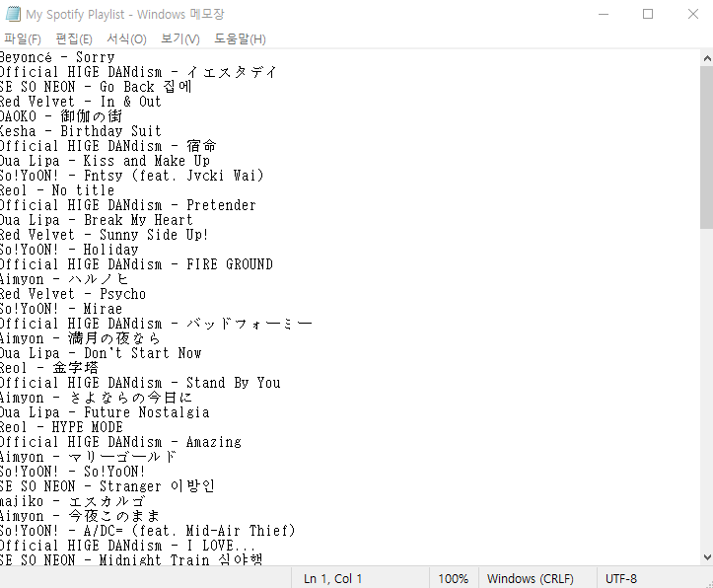
Task: Click the line "SE SO NEON - Midnight Train 심야행"
Action: click(x=131, y=559)
